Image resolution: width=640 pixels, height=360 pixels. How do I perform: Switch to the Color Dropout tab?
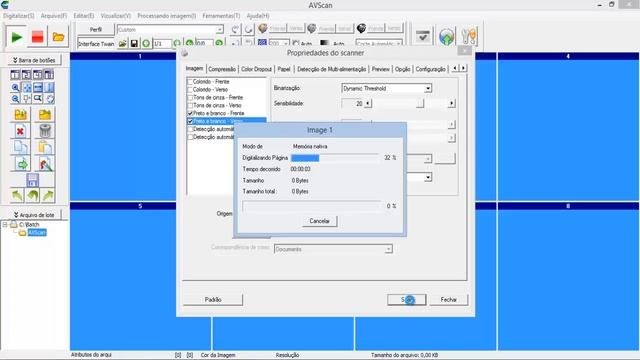pos(256,69)
